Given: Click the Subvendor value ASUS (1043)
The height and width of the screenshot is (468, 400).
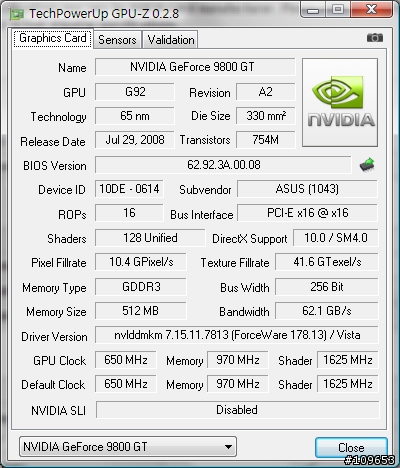Looking at the screenshot, I should (x=307, y=189).
